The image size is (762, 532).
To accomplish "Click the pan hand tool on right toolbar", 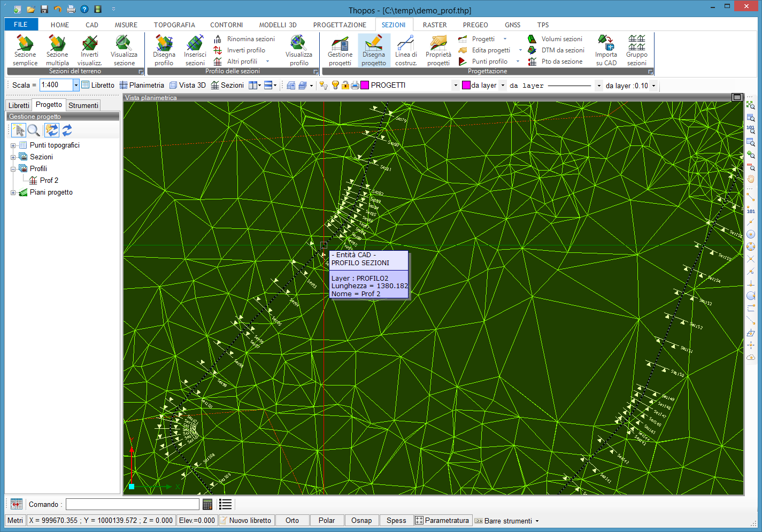I will pos(751,179).
